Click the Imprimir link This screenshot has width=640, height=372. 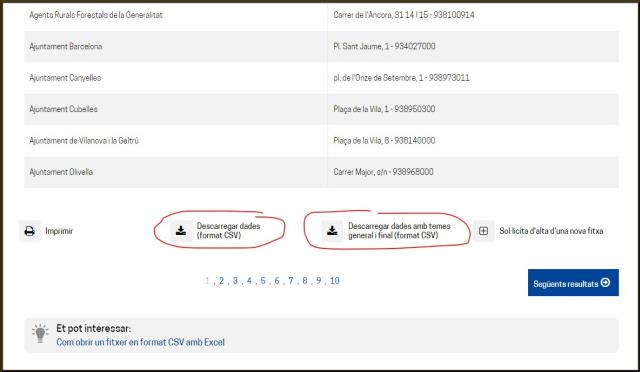(x=59, y=231)
